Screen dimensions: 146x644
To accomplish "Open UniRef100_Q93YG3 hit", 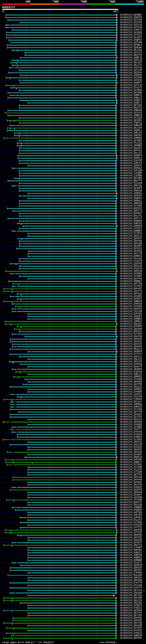I will pyautogui.click(x=131, y=249).
